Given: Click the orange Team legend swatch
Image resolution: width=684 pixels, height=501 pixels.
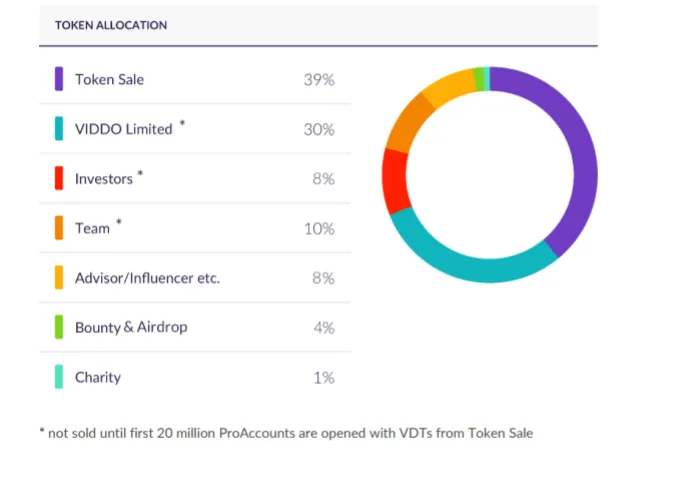Looking at the screenshot, I should tap(59, 228).
